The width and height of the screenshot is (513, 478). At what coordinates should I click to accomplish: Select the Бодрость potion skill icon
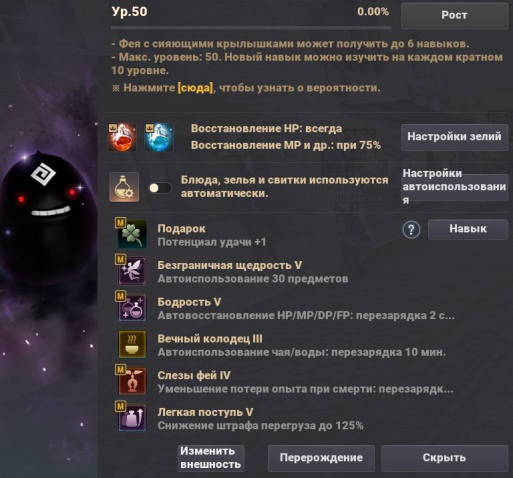(132, 307)
